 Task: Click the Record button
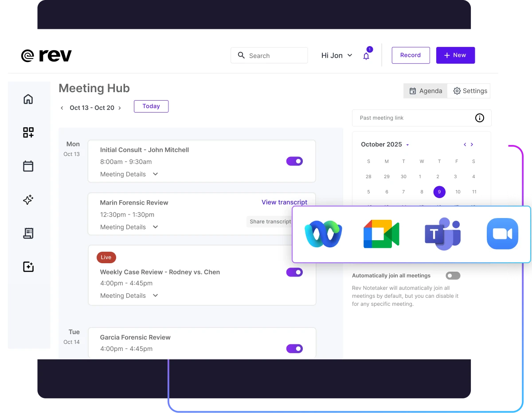click(411, 55)
